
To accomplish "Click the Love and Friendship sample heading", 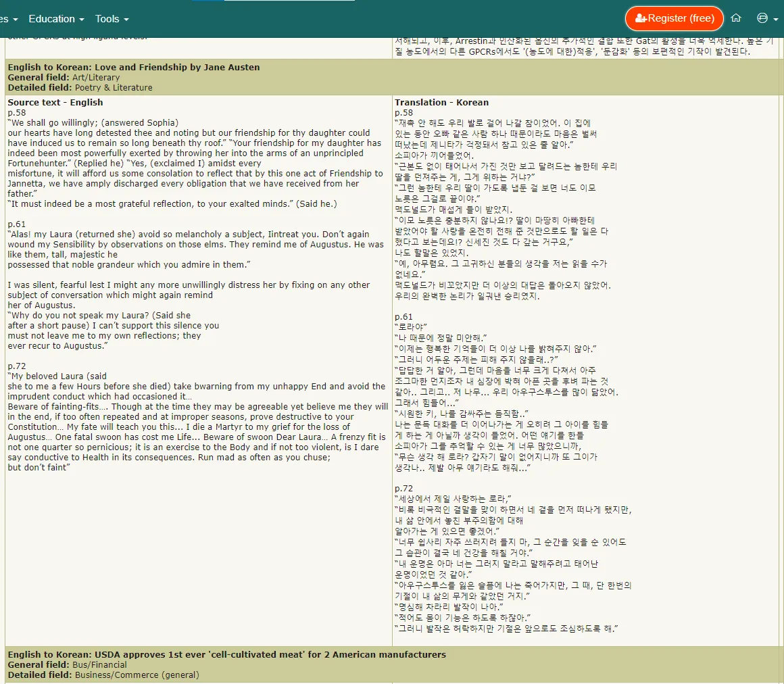I will tap(134, 67).
